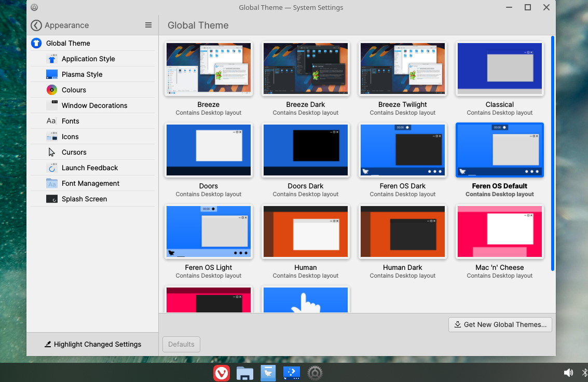Viewport: 588px width, 382px height.
Task: Click the Window Decorations icon
Action: click(52, 105)
